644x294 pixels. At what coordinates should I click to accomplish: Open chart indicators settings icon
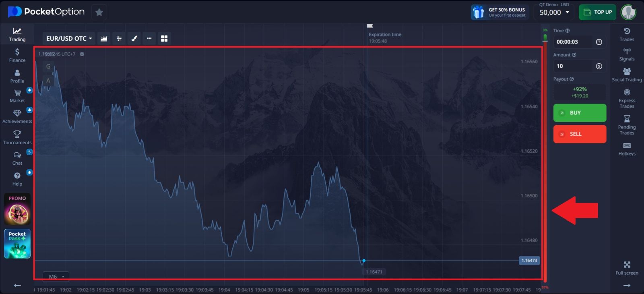coord(119,38)
